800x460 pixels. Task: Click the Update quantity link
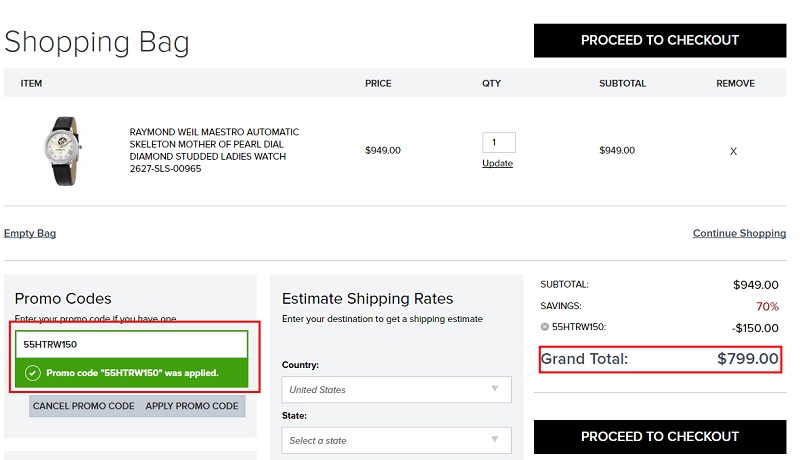[x=497, y=163]
